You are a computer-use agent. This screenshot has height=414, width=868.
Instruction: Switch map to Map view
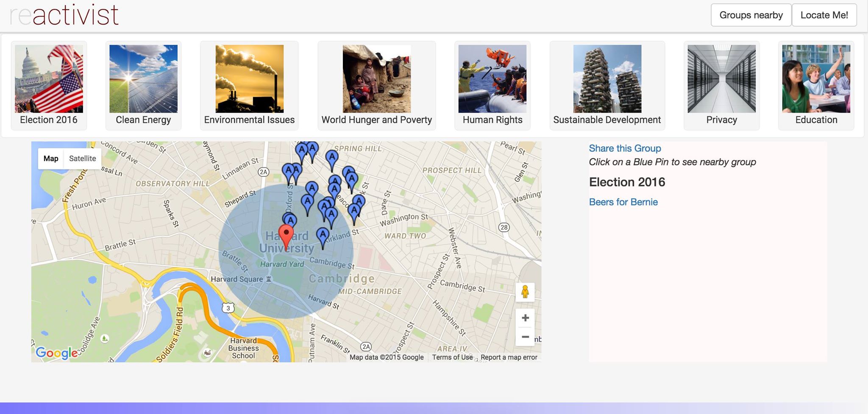pos(51,158)
